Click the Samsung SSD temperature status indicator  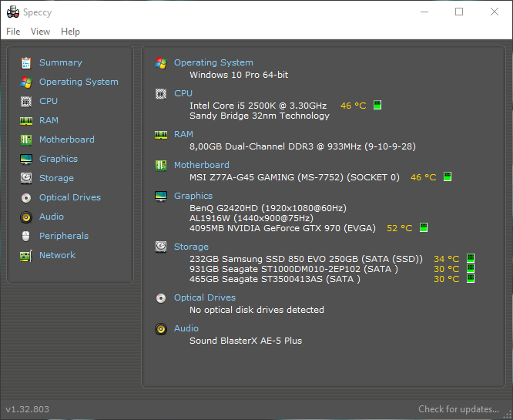471,258
